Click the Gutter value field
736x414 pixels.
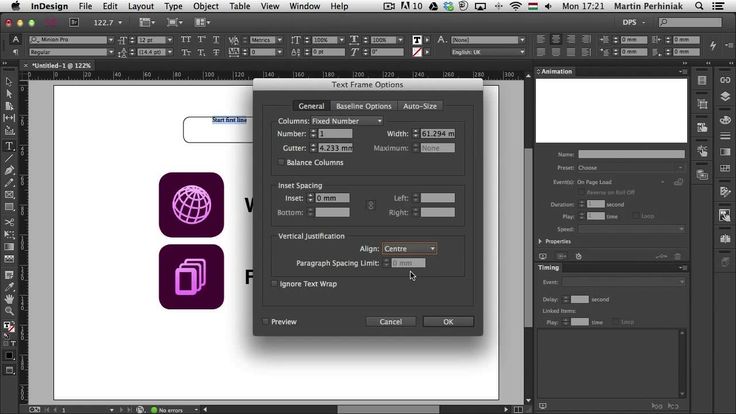[x=335, y=148]
